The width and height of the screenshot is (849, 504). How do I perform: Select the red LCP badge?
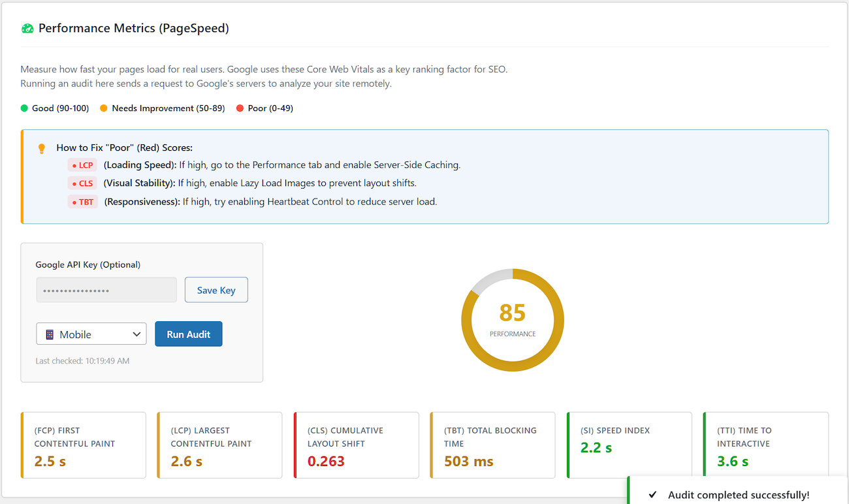point(82,165)
